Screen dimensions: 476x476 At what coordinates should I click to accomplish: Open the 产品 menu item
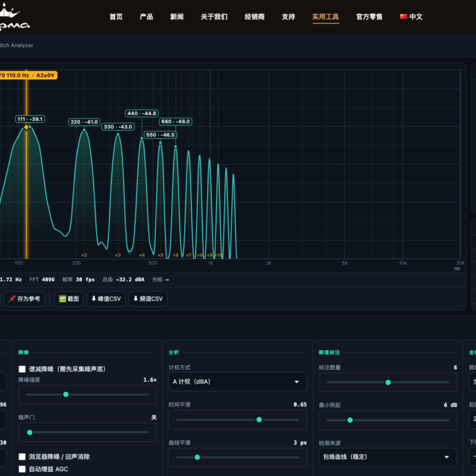coord(146,17)
